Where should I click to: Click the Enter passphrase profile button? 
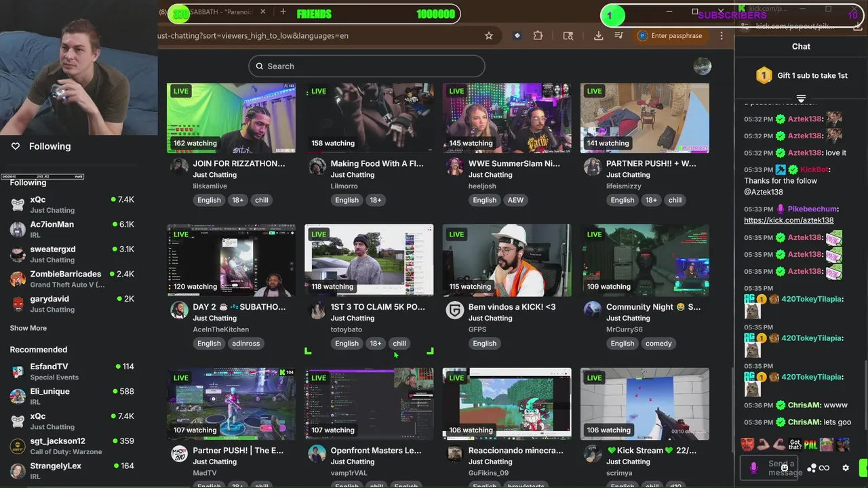click(x=670, y=36)
